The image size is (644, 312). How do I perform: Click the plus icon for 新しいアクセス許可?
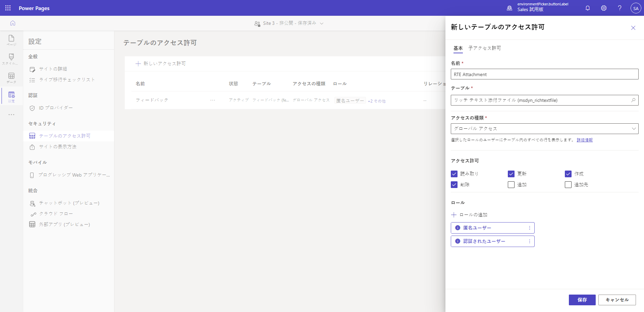click(138, 64)
